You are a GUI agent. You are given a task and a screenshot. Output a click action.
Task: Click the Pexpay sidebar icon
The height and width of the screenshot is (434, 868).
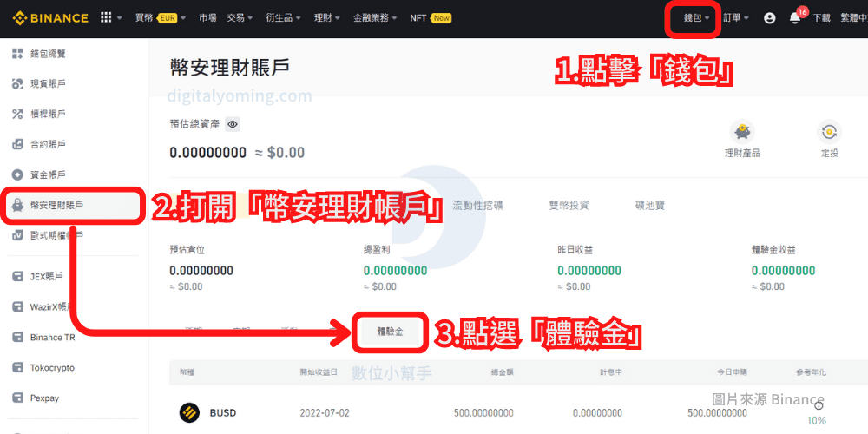[x=17, y=398]
